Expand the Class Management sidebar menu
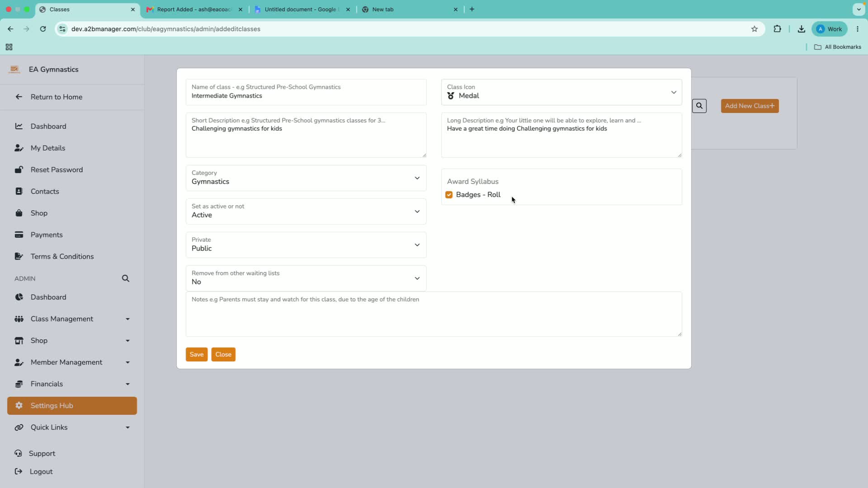The image size is (868, 488). [x=72, y=319]
